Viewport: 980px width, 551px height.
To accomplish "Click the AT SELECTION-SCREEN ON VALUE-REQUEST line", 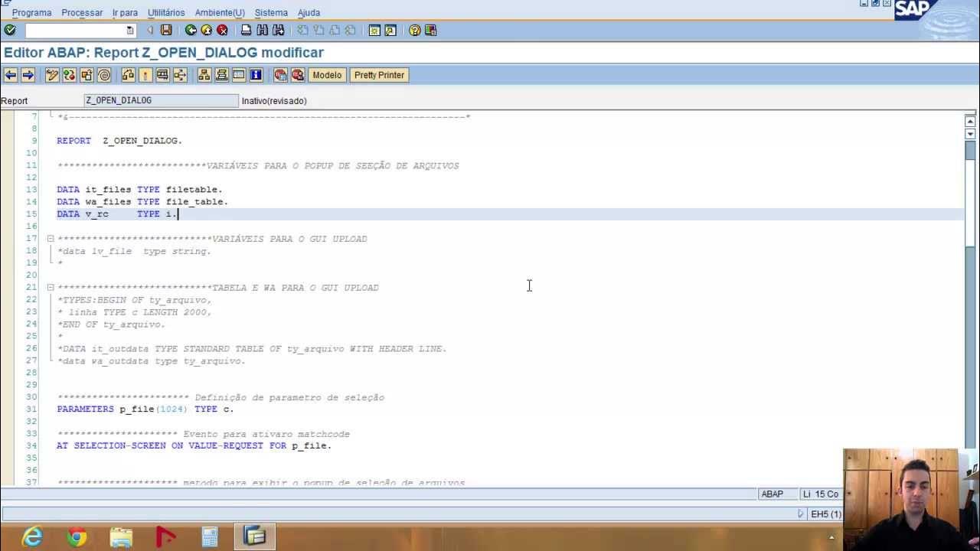I will [194, 446].
